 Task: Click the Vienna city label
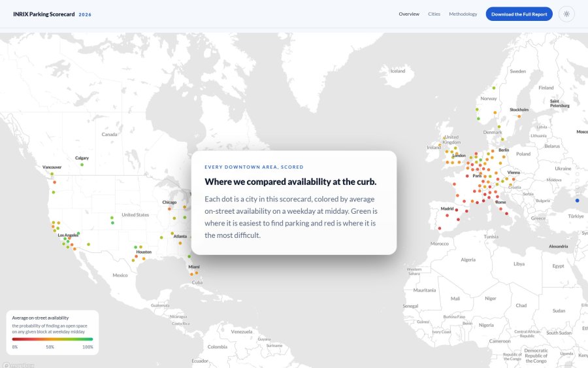click(x=514, y=173)
